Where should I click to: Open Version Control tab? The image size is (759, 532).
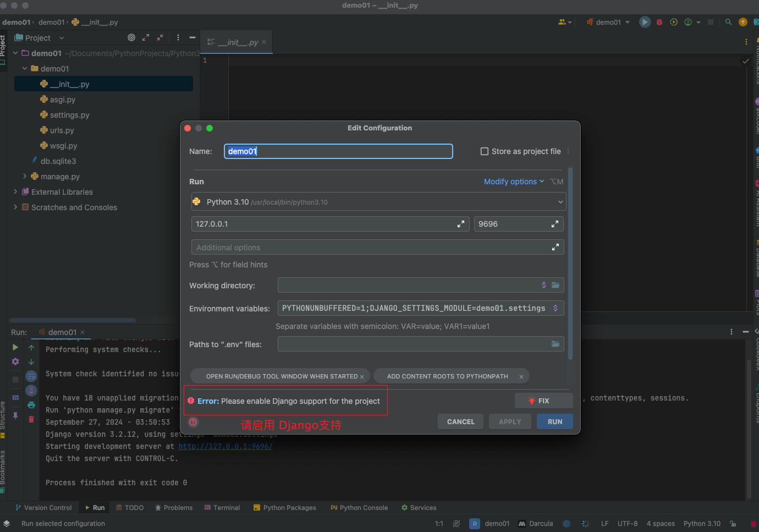pos(43,508)
